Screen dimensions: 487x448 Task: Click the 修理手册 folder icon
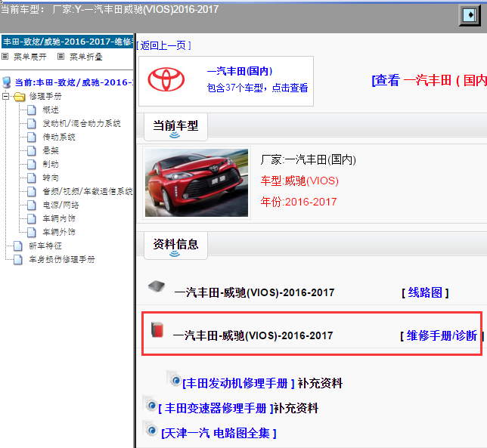pyautogui.click(x=19, y=97)
